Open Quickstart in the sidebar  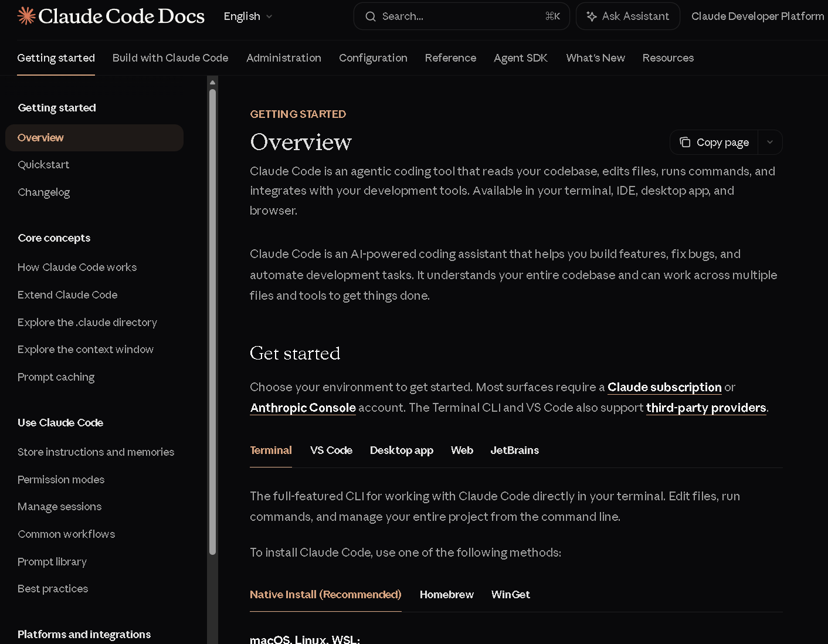(43, 165)
